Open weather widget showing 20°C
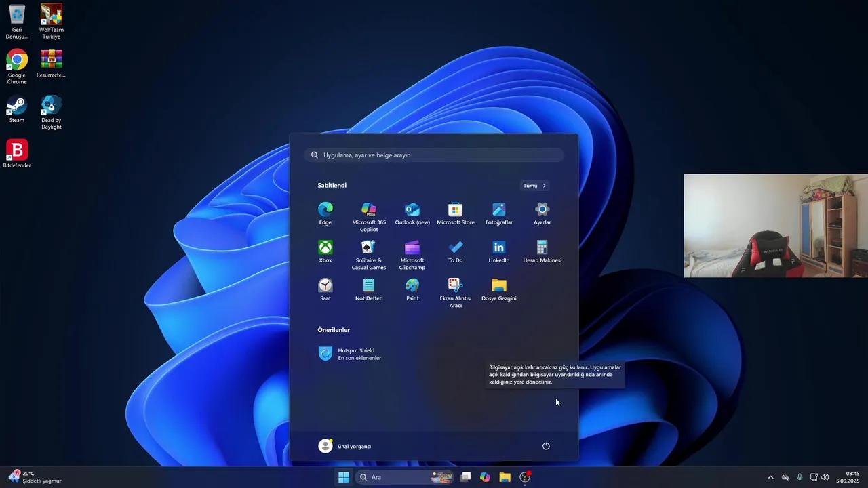Image resolution: width=868 pixels, height=488 pixels. 34,477
